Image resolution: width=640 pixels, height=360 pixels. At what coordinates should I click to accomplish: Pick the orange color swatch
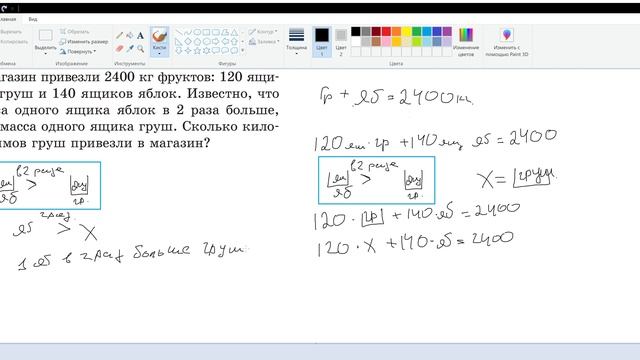(396, 31)
